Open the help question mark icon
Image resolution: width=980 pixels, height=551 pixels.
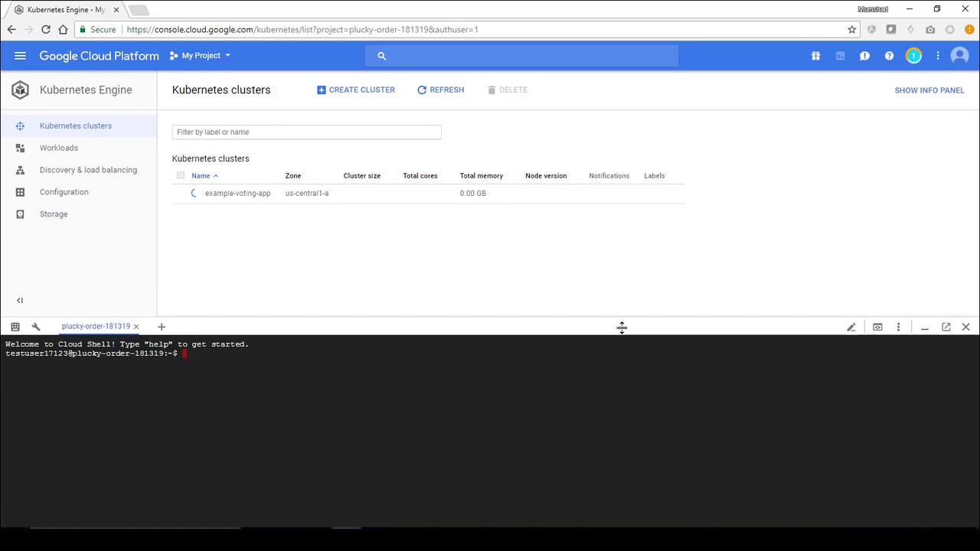point(889,56)
